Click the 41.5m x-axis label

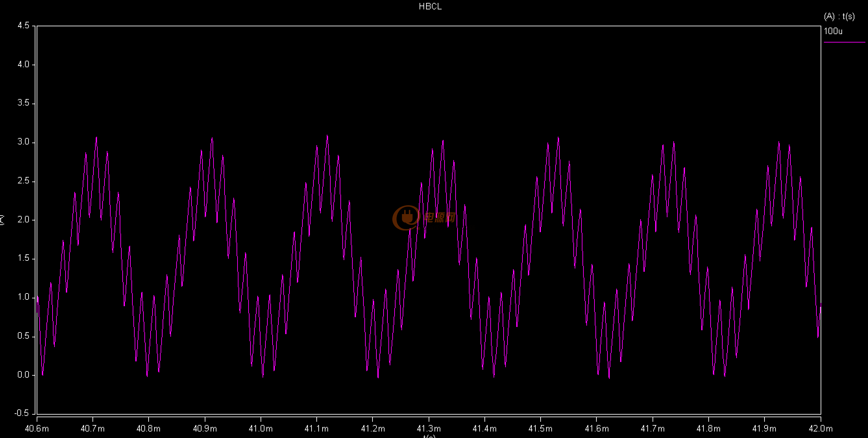[541, 429]
